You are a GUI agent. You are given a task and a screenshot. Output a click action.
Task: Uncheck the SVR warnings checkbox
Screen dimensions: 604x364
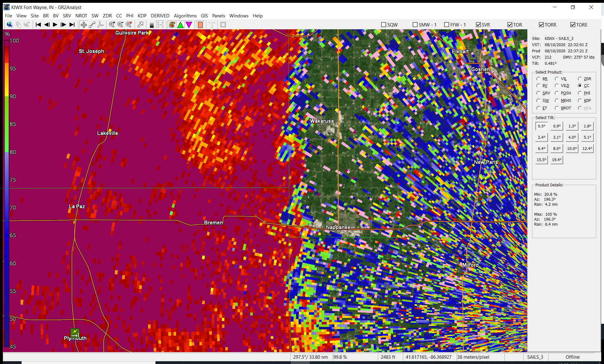click(478, 25)
